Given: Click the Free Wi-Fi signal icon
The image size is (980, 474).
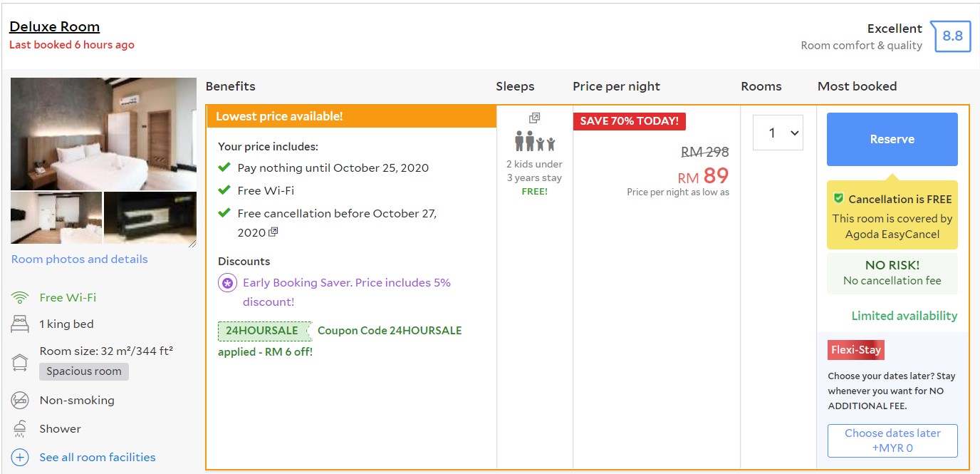Looking at the screenshot, I should (20, 298).
